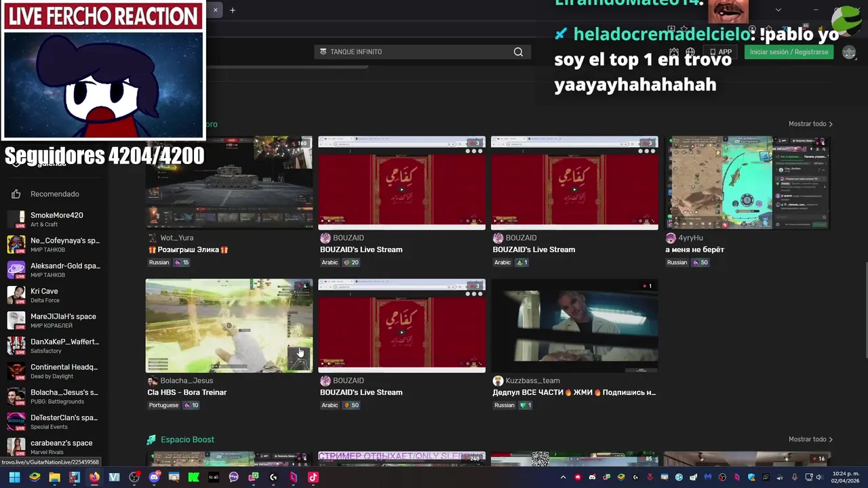868x488 pixels.
Task: Open stream title Cla HBS - Bora Treinar
Action: (187, 392)
